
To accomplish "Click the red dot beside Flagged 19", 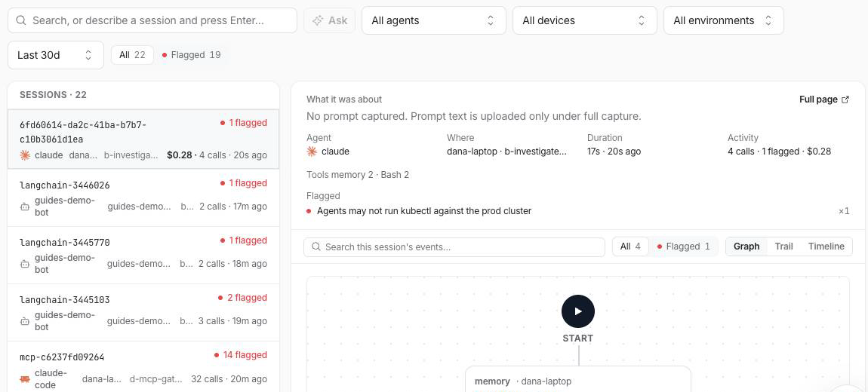I will point(165,55).
